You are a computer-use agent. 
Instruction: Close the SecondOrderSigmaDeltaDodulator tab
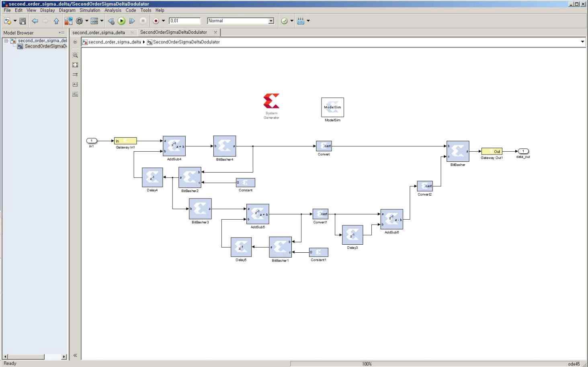(215, 32)
